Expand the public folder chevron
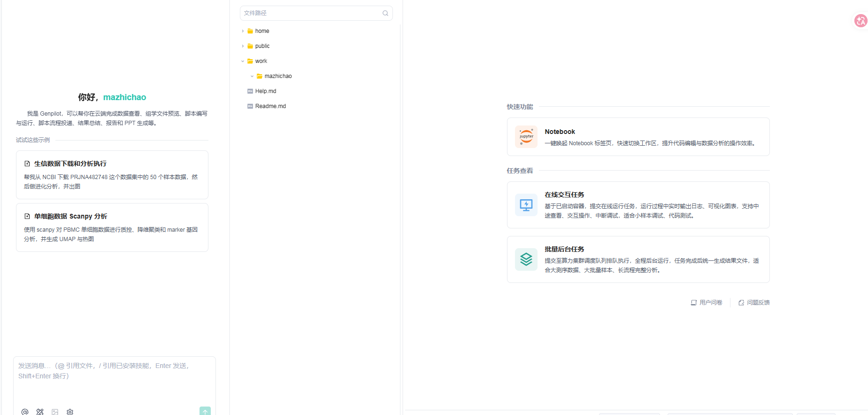 coord(243,46)
